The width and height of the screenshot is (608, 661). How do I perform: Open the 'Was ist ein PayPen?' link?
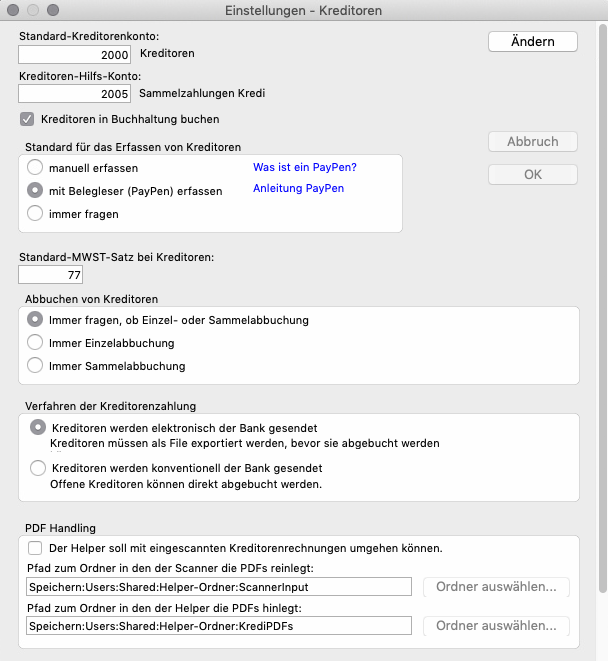point(305,167)
